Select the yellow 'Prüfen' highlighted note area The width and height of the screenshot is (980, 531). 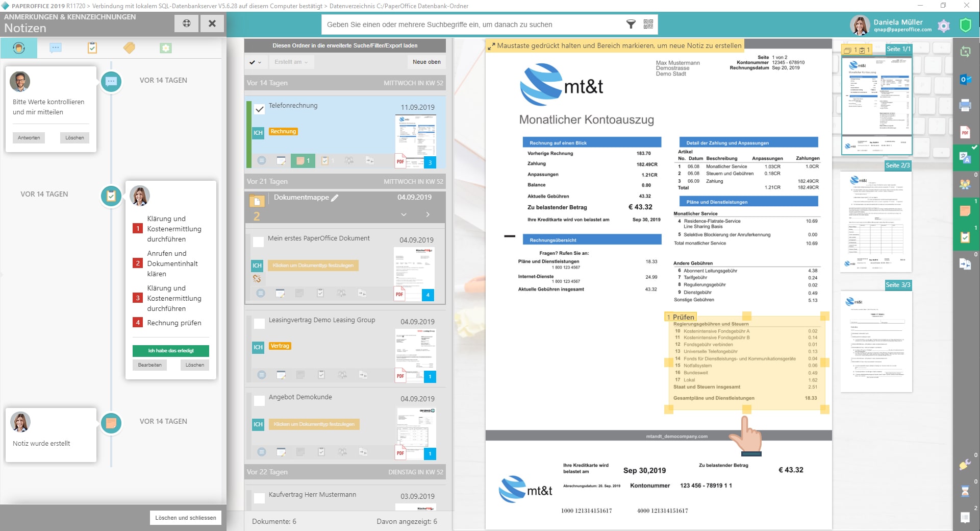[746, 363]
